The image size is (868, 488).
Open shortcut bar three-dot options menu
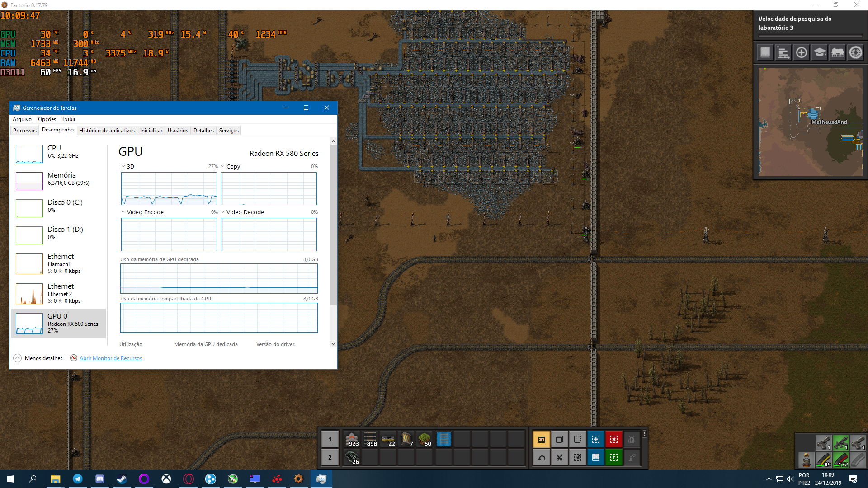pyautogui.click(x=645, y=434)
